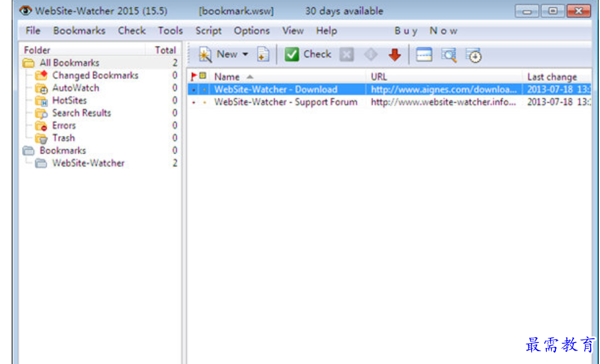Image resolution: width=600 pixels, height=364 pixels.
Task: Click the Trash folder icon
Action: pos(42,138)
